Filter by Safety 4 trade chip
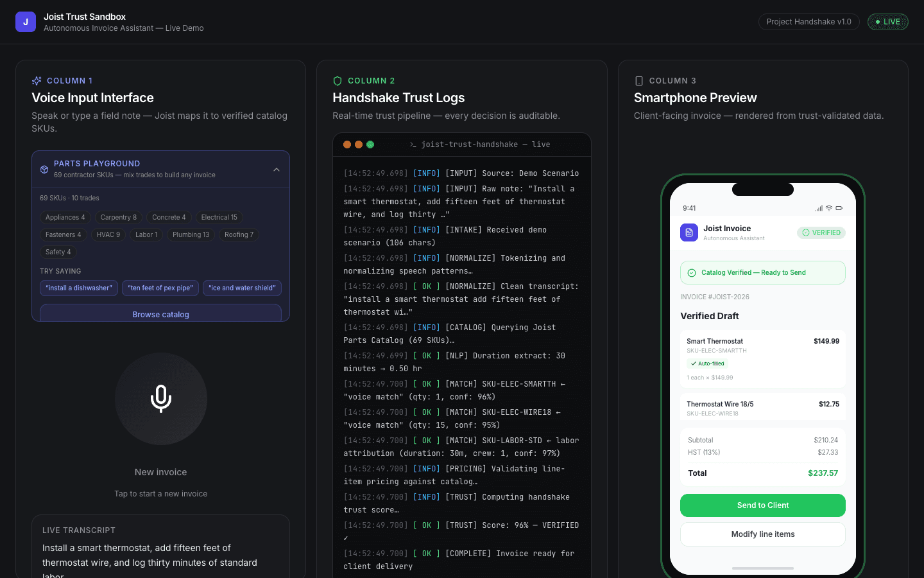This screenshot has height=578, width=924. pos(58,252)
